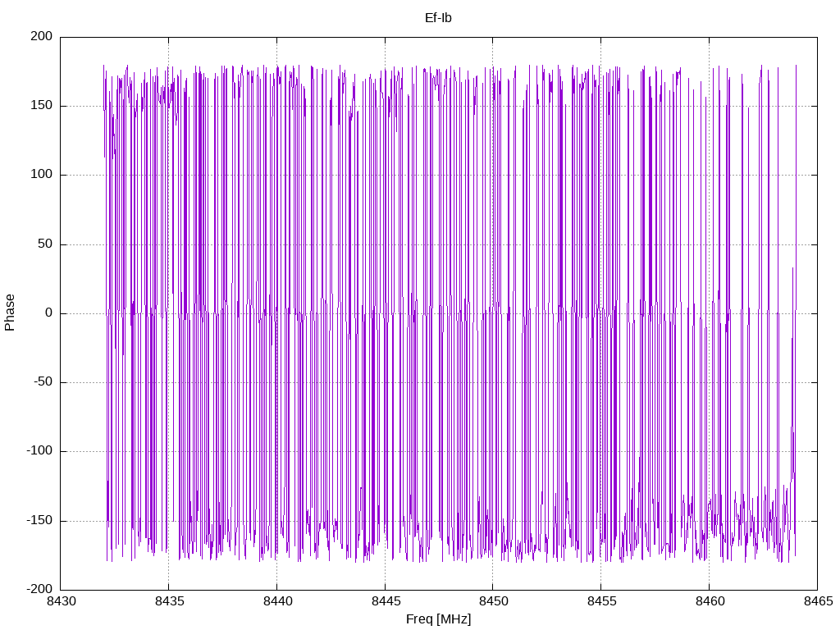Click x-axis tick label 8455

(x=601, y=601)
